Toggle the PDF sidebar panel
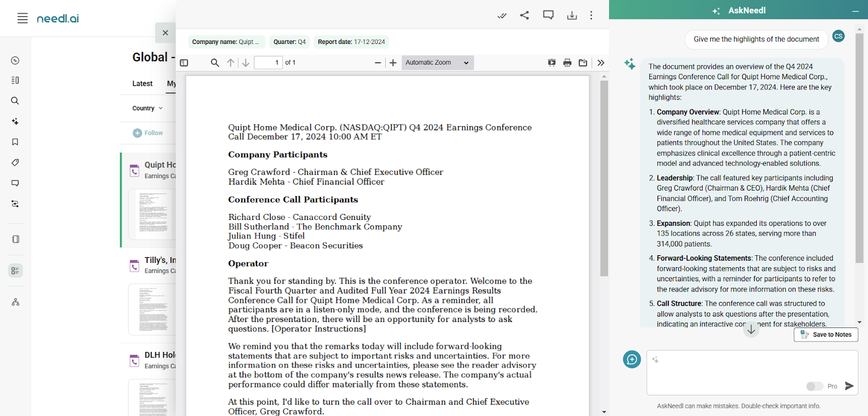 (x=184, y=63)
